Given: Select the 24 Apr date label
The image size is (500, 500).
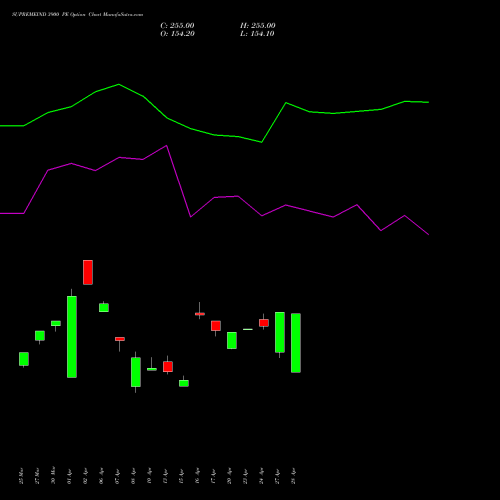Looking at the screenshot, I should point(262,476).
